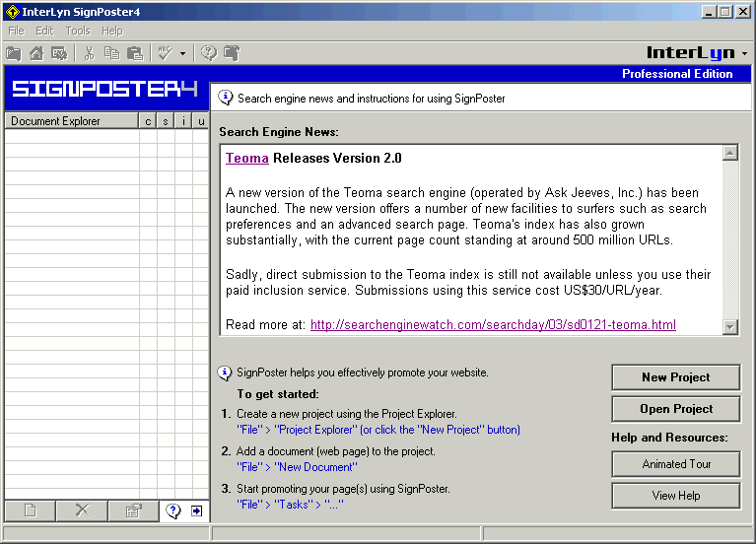Click the New Project button
756x544 pixels.
pyautogui.click(x=675, y=377)
